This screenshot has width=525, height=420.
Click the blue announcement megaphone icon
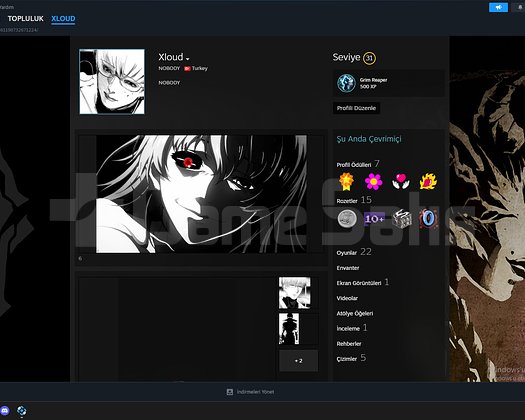pos(498,7)
